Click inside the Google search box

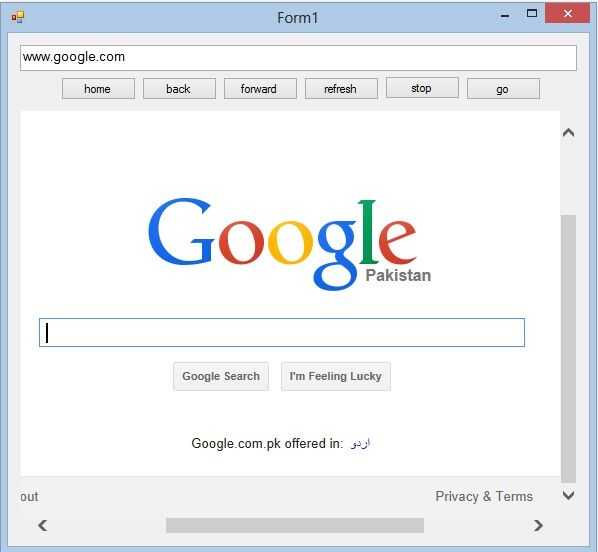click(x=282, y=333)
